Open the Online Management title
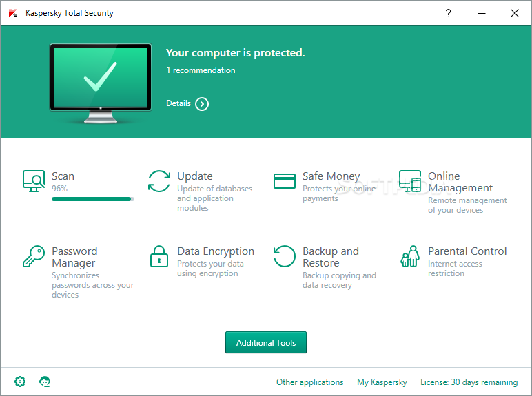This screenshot has width=532, height=396. click(460, 182)
